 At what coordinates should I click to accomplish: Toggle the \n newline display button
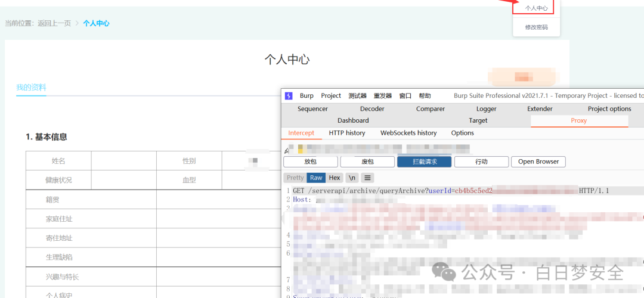pos(352,178)
